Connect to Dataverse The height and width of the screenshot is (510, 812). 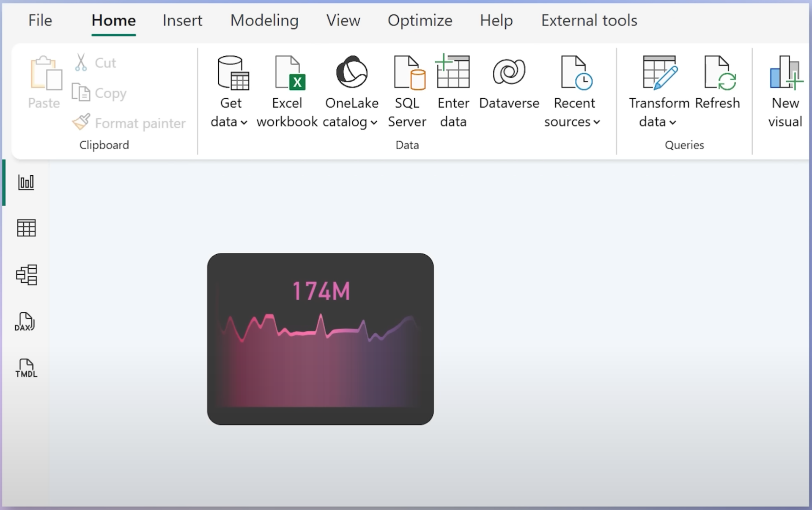pyautogui.click(x=509, y=83)
